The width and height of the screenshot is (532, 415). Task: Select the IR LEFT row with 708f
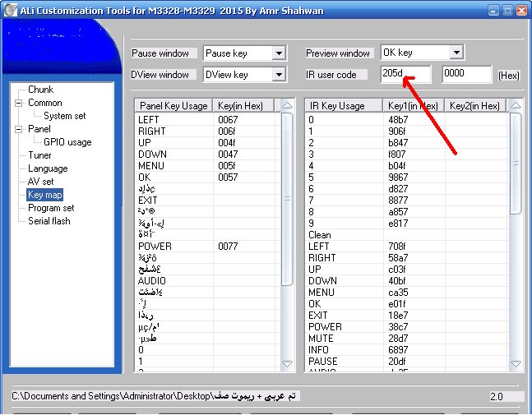click(407, 247)
